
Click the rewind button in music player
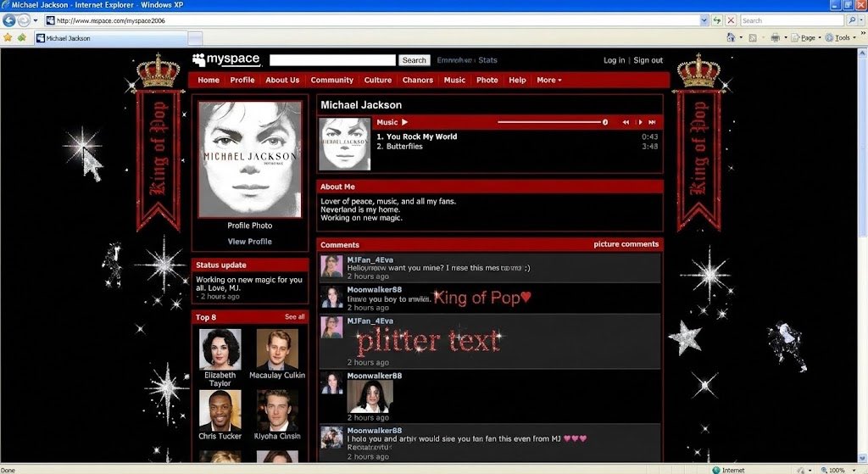pos(626,122)
